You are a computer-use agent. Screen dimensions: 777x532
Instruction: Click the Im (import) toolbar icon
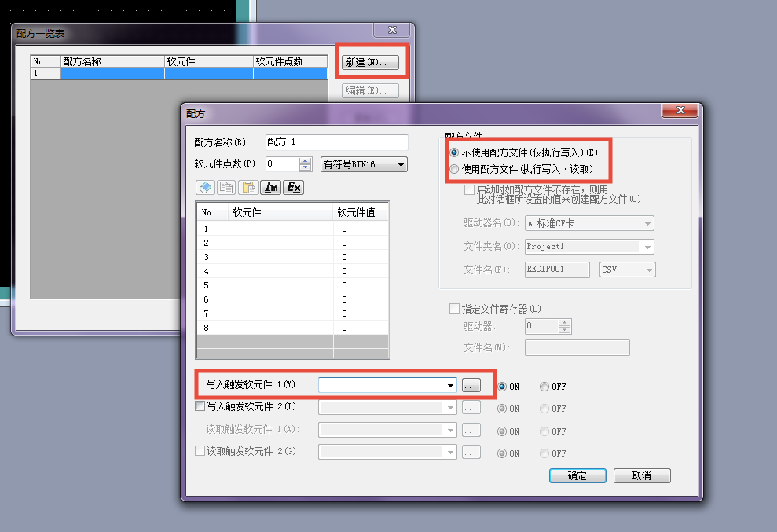tap(271, 187)
